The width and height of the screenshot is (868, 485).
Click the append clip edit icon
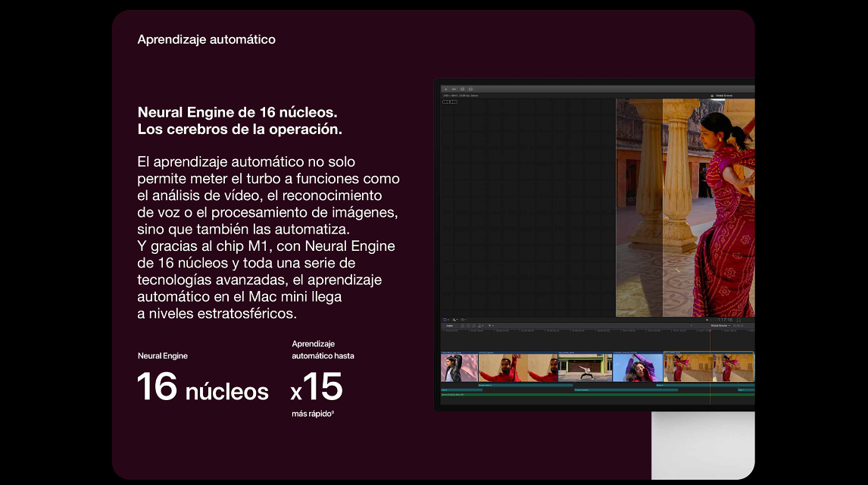[474, 326]
